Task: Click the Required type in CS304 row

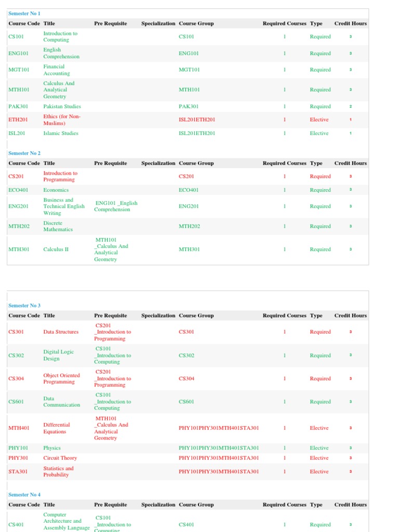Action: 320,379
